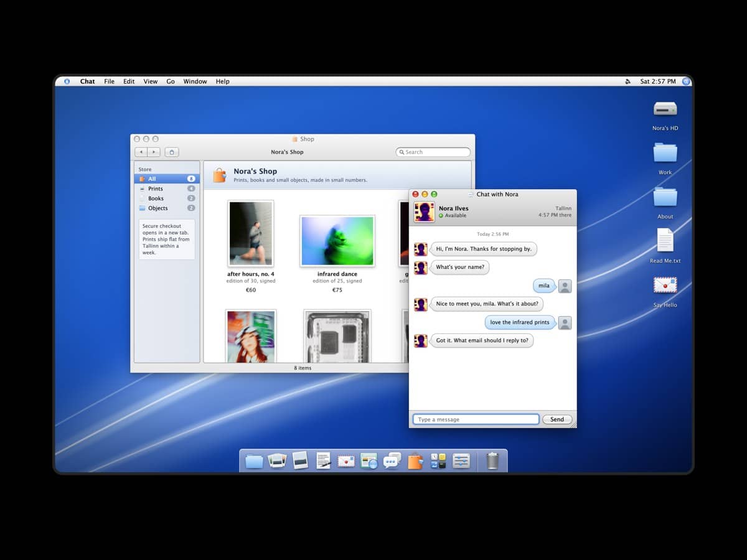Open the Say Hello envelope icon

665,285
